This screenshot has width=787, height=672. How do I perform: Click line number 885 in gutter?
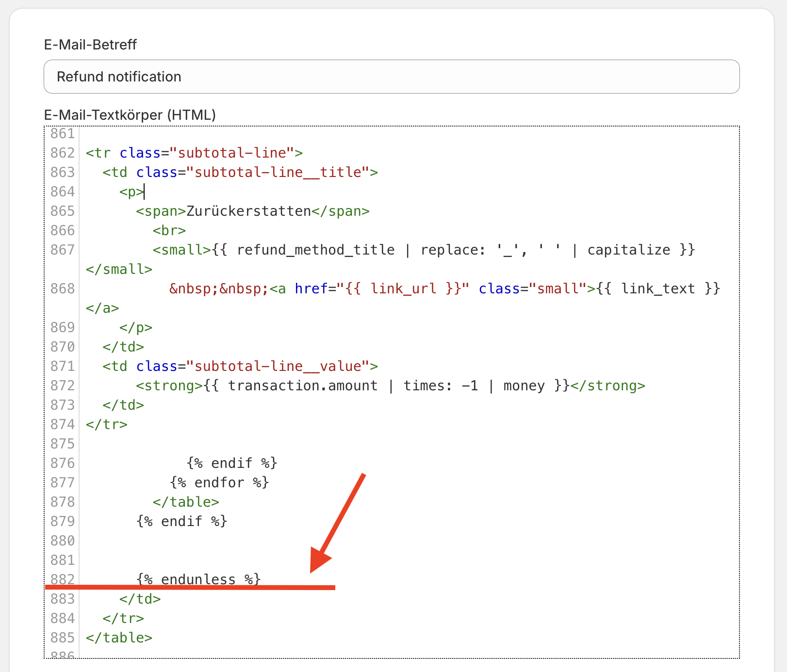(63, 638)
